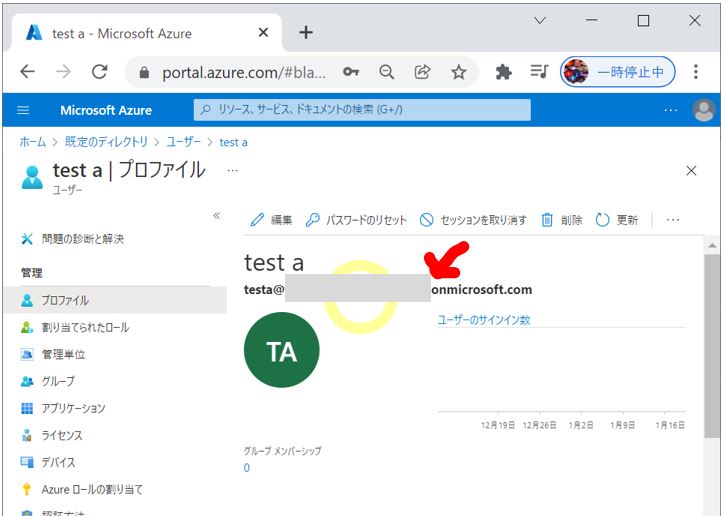
Task: Click the browser back arrow
Action: (28, 71)
